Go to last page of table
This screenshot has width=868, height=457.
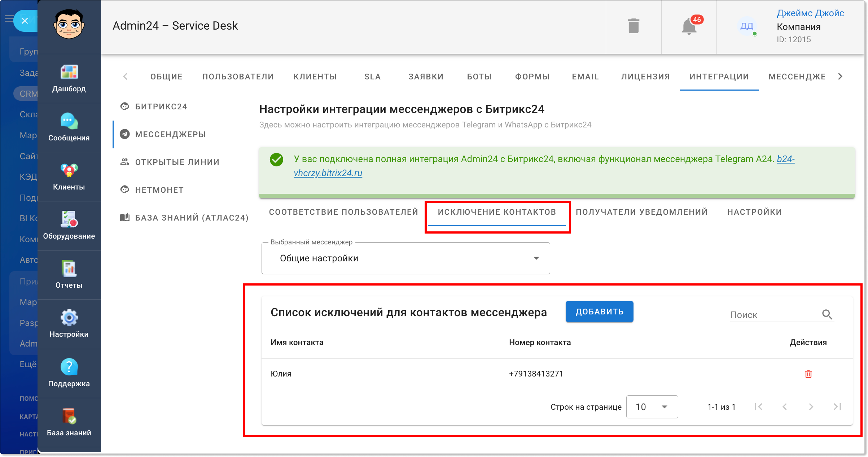point(837,407)
